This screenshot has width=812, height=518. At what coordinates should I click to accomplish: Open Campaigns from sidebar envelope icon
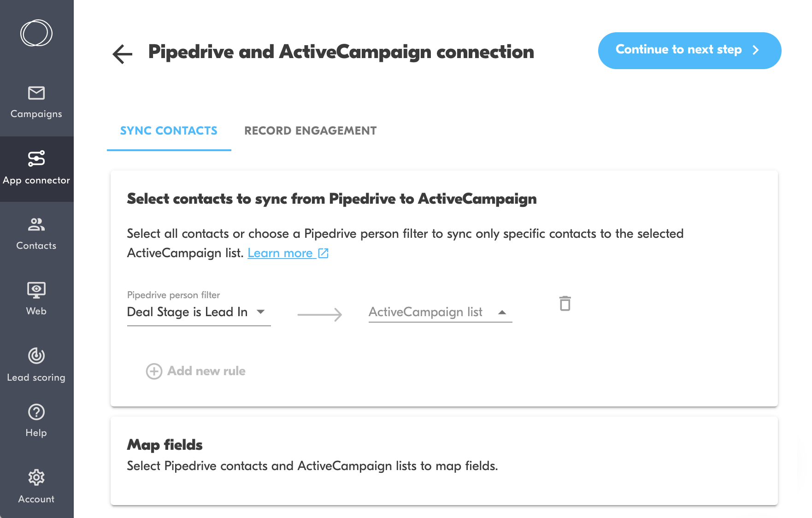36,93
